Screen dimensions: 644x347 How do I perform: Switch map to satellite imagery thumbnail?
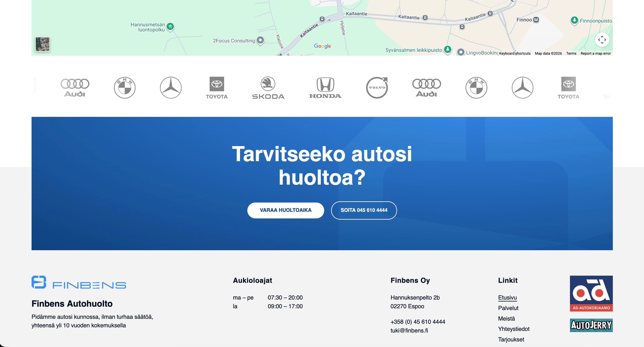(42, 44)
